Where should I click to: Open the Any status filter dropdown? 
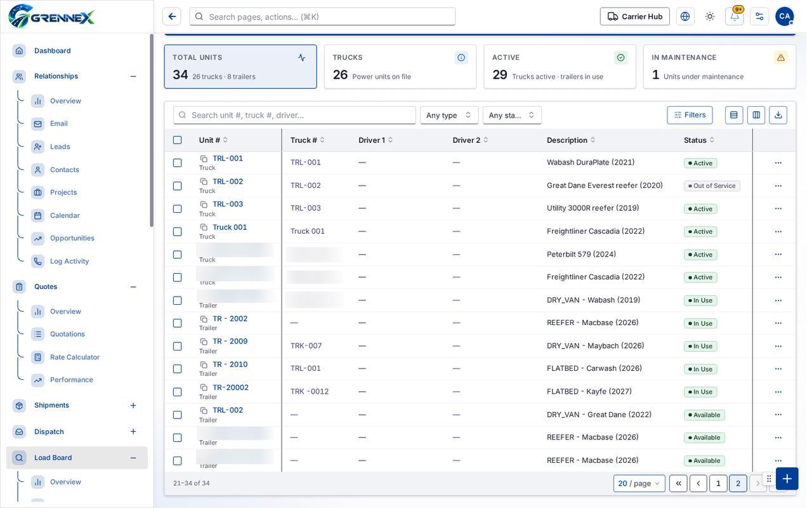click(x=512, y=115)
